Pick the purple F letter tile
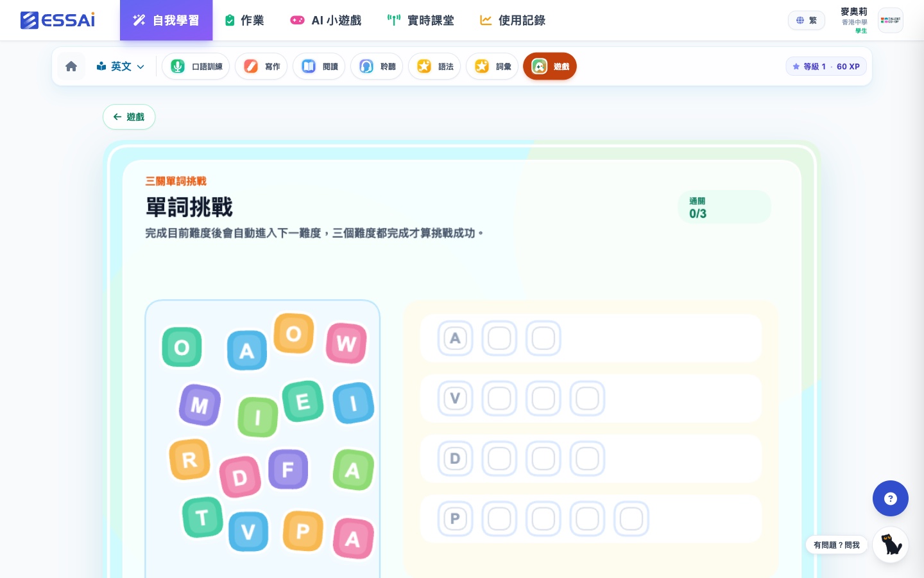924x578 pixels. click(x=288, y=469)
